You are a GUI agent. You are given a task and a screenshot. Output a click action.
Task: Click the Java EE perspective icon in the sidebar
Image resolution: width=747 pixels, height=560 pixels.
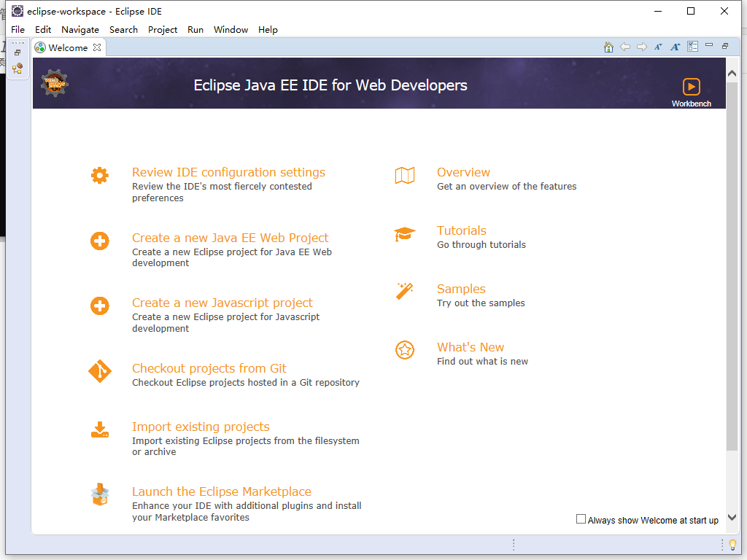(16, 68)
